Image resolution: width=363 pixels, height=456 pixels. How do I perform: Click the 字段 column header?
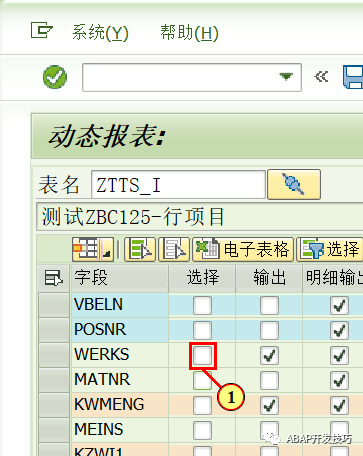coord(120,278)
